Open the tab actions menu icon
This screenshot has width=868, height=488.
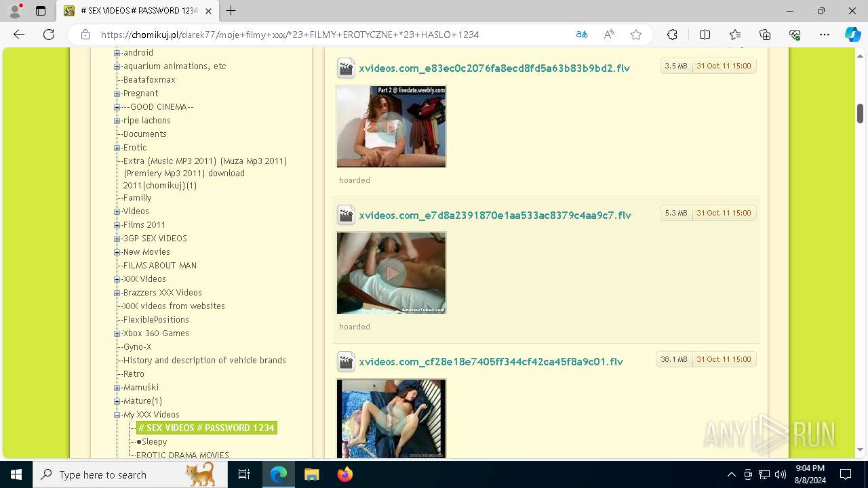41,11
